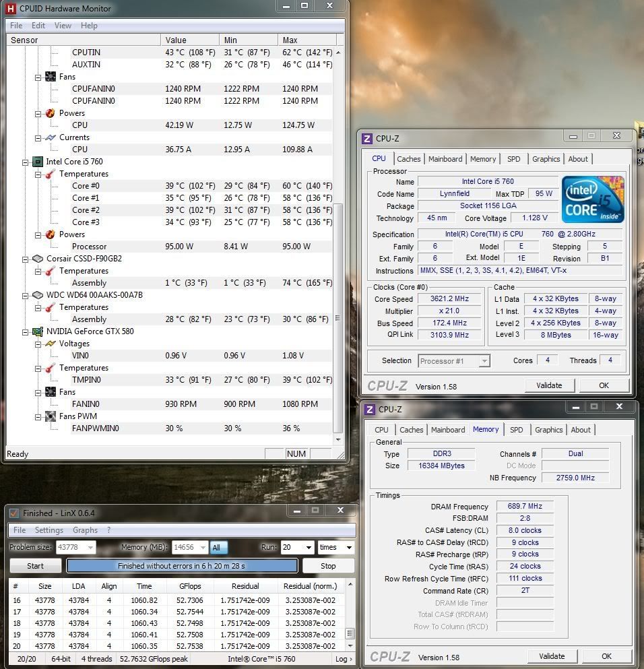
Task: Click the Hardware Monitor vertical scrollbar thumb
Action: click(337, 318)
